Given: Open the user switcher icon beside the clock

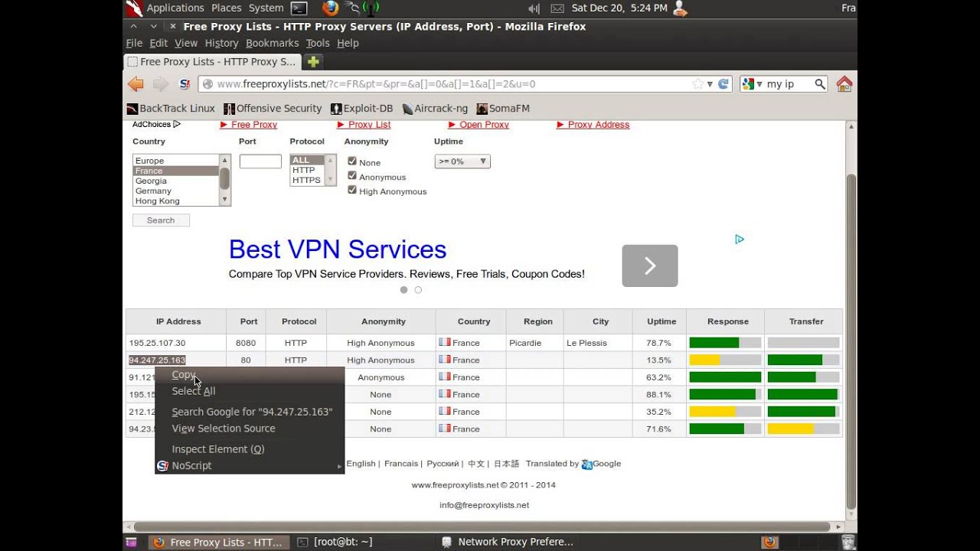Looking at the screenshot, I should [679, 8].
